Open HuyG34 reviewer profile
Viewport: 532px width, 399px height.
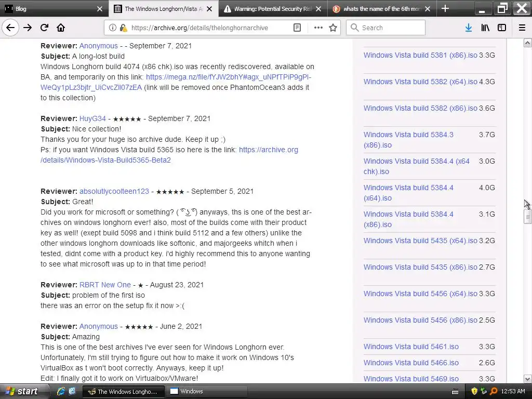pyautogui.click(x=92, y=118)
